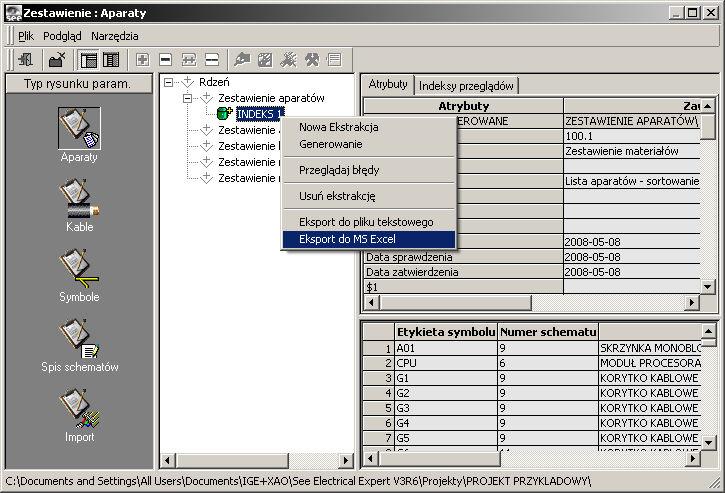The image size is (725, 493).
Task: Click the delete extraction toolbar icon
Action: pos(57,60)
